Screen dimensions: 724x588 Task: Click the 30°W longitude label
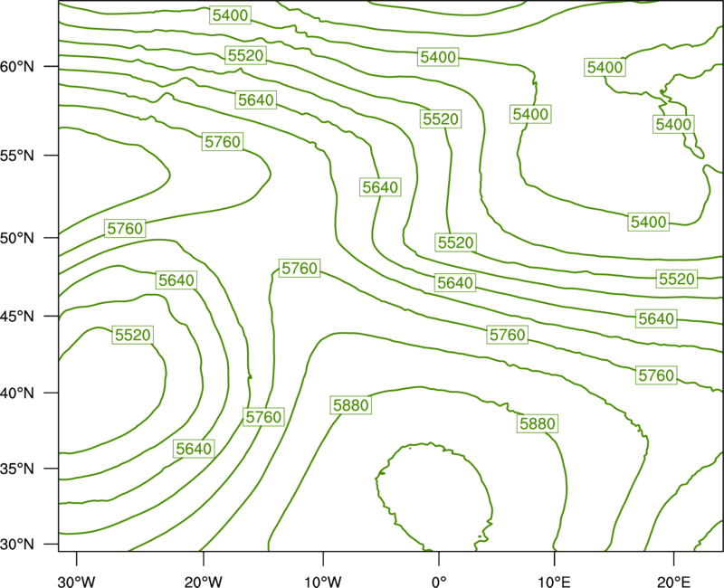tap(76, 581)
